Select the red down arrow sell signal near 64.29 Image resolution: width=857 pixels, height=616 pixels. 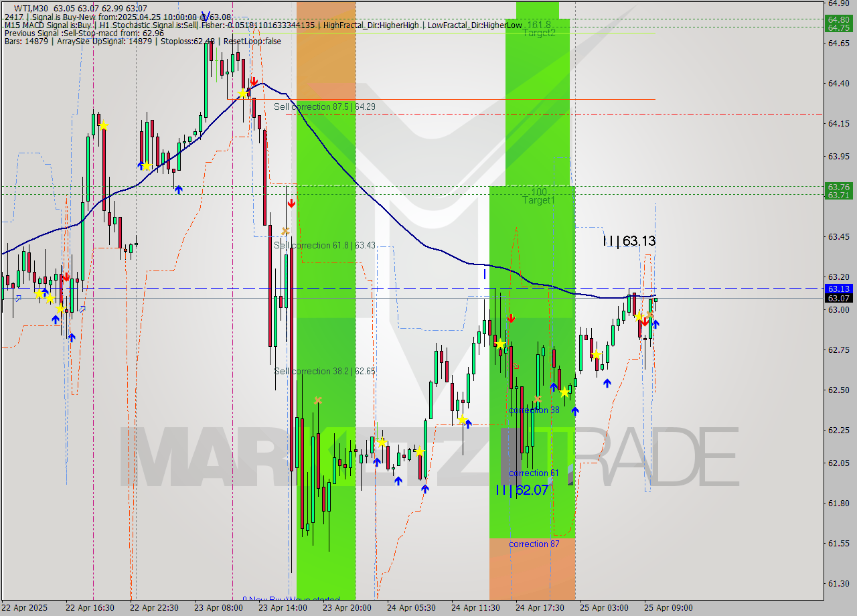point(255,81)
